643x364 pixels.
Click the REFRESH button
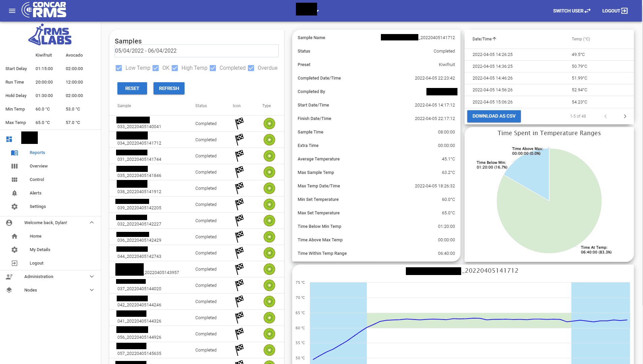pyautogui.click(x=169, y=88)
